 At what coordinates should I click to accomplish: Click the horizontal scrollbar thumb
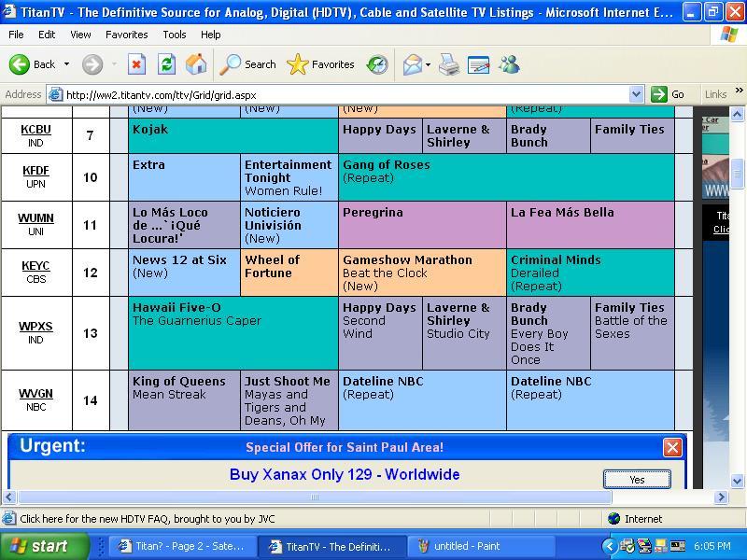click(315, 497)
